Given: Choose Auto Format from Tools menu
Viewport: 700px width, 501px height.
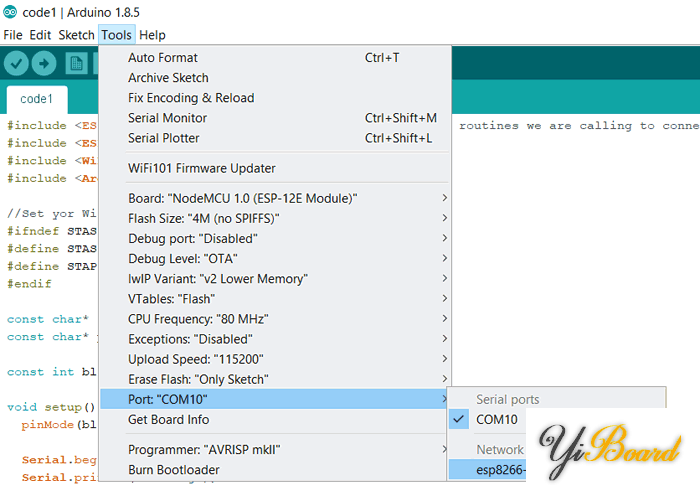Looking at the screenshot, I should coord(275,58).
